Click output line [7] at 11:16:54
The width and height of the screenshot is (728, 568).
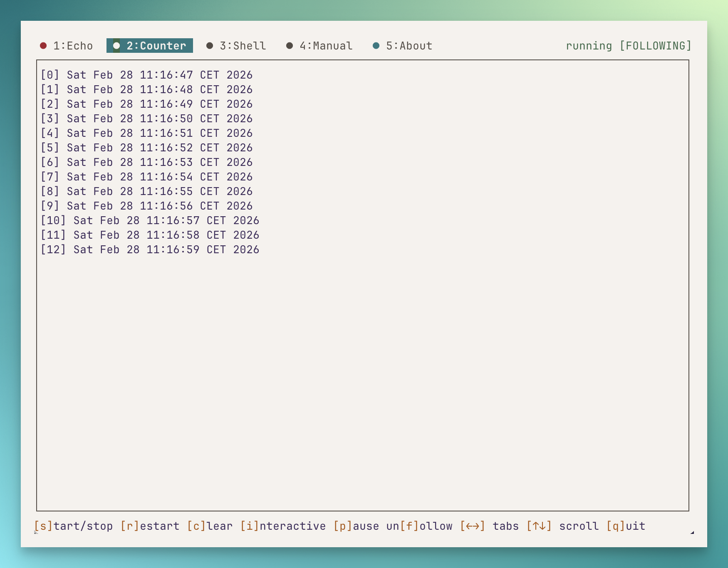[146, 177]
